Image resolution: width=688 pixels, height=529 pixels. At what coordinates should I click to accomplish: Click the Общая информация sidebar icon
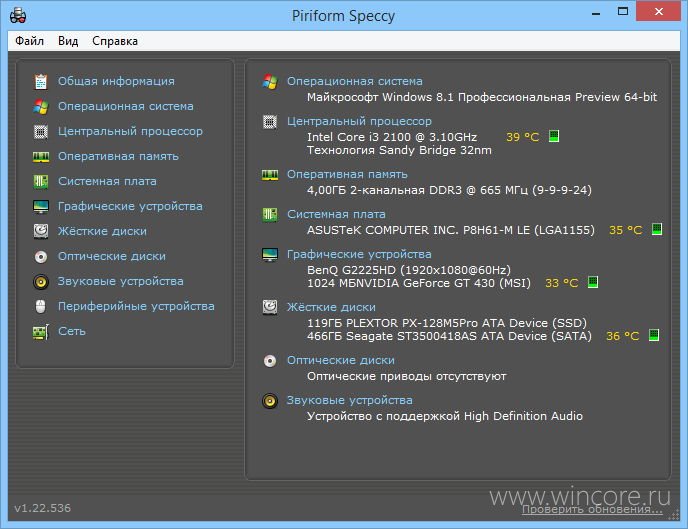click(x=41, y=81)
